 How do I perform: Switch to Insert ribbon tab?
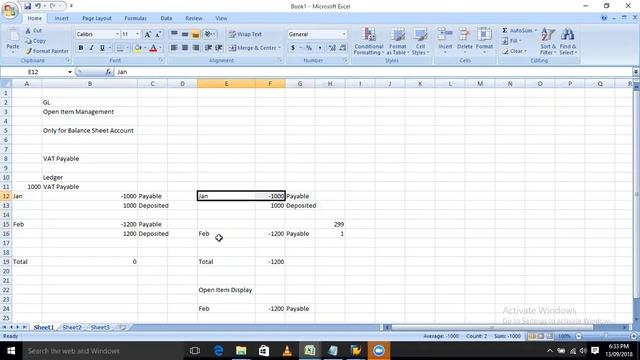click(x=62, y=18)
